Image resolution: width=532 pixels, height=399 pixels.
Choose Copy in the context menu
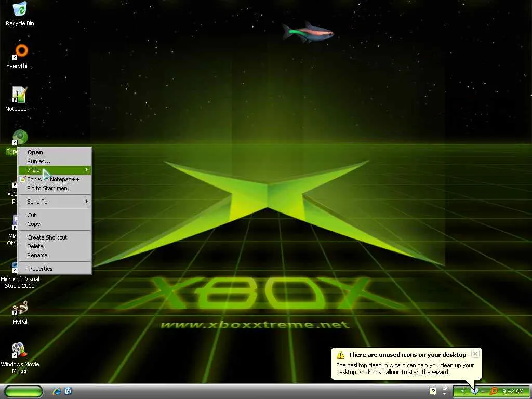pos(55,224)
